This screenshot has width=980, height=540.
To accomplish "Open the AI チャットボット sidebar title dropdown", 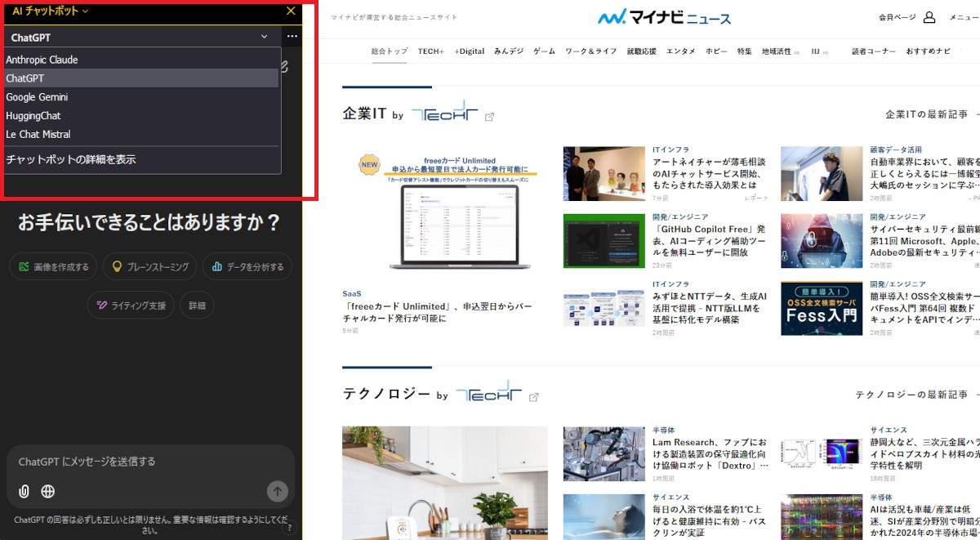I will click(50, 11).
